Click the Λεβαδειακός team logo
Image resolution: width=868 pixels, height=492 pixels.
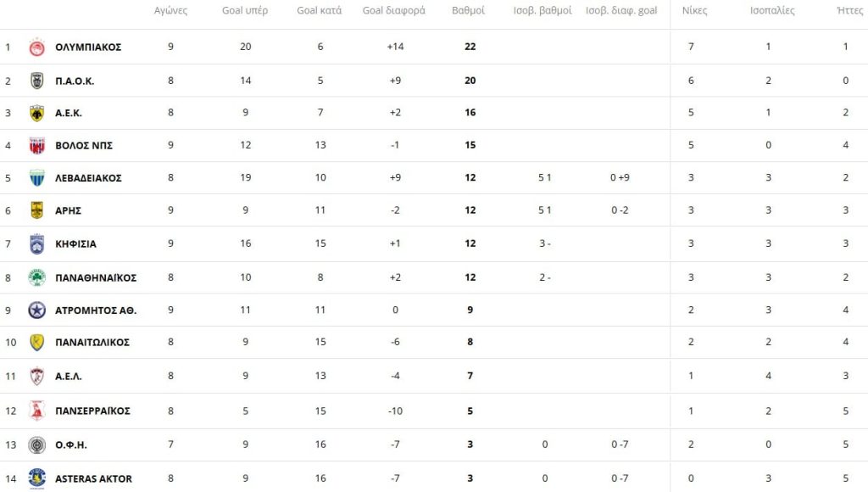[36, 178]
